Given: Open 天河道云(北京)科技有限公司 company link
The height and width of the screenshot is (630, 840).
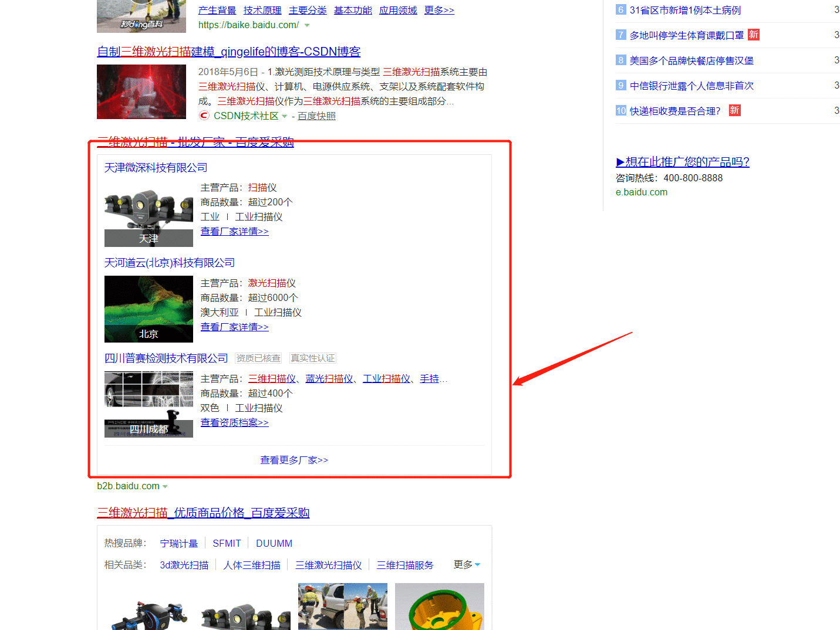Looking at the screenshot, I should click(x=170, y=263).
